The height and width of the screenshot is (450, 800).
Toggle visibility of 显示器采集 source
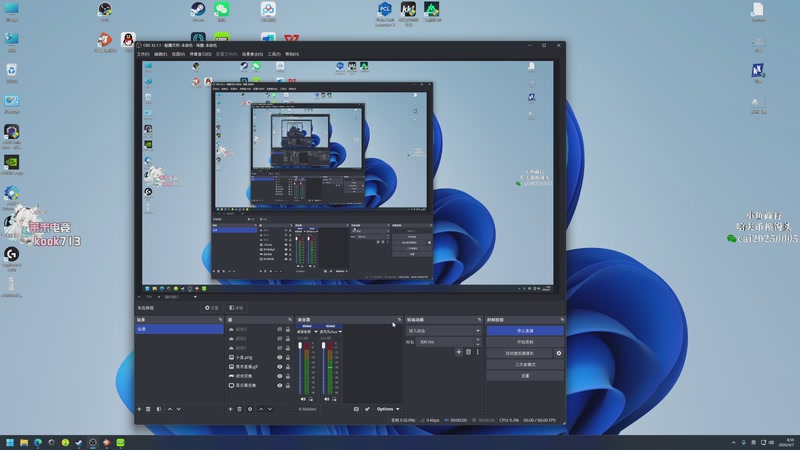point(279,385)
